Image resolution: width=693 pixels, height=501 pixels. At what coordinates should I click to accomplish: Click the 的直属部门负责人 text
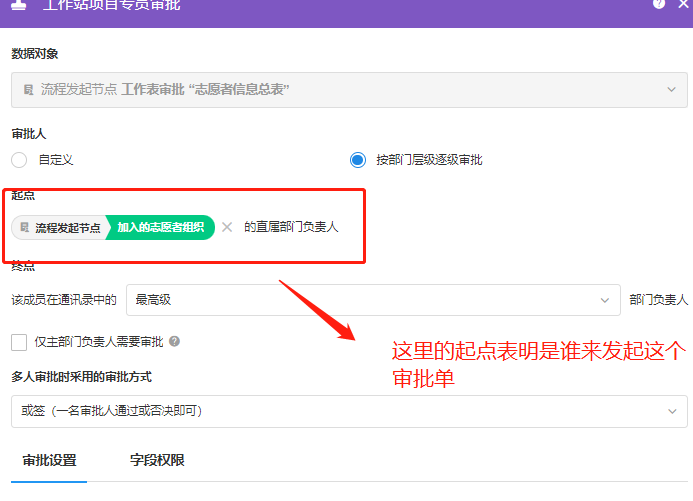click(291, 227)
